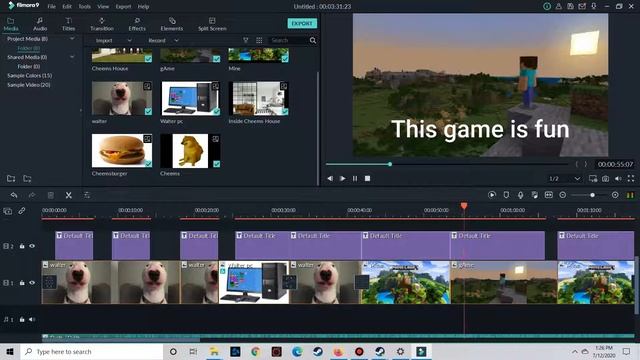Click the filter funnel icon in media library
Viewport: 640px width, 360px height.
[246, 40]
